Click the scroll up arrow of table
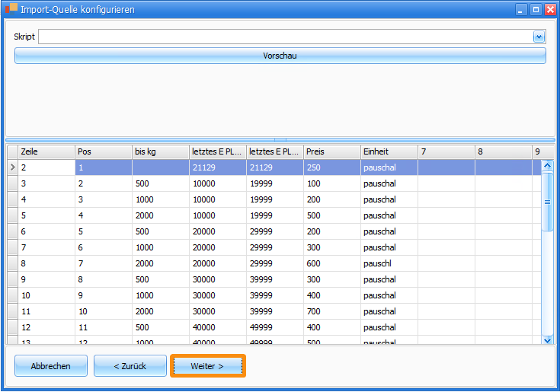The height and width of the screenshot is (392, 560). click(546, 165)
